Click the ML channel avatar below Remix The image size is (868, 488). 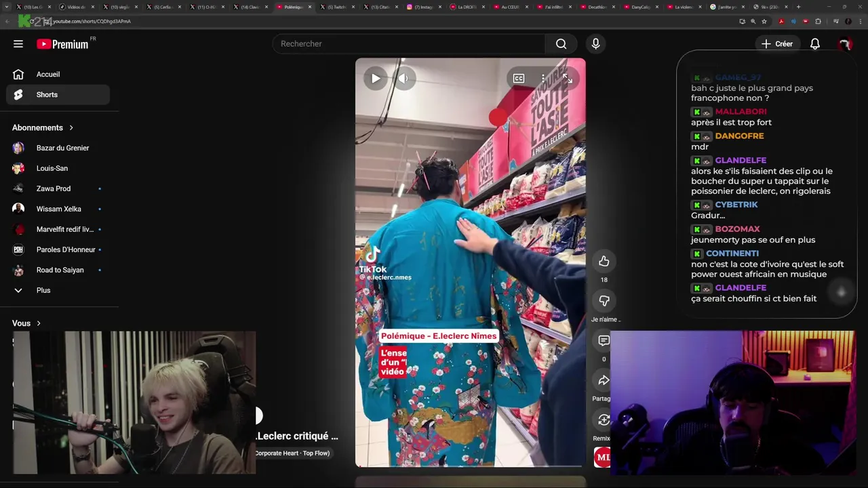pyautogui.click(x=602, y=457)
